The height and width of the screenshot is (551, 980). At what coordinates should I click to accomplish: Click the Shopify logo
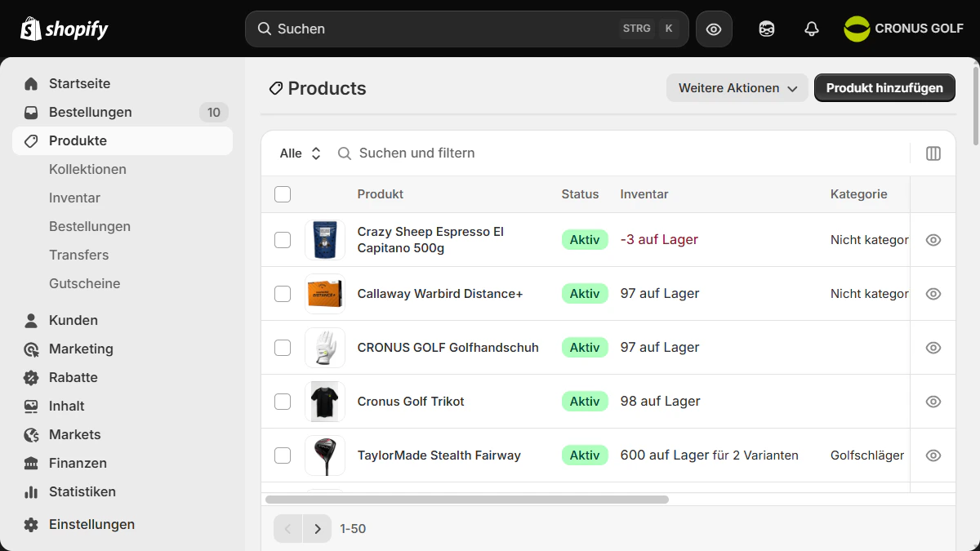coord(65,29)
